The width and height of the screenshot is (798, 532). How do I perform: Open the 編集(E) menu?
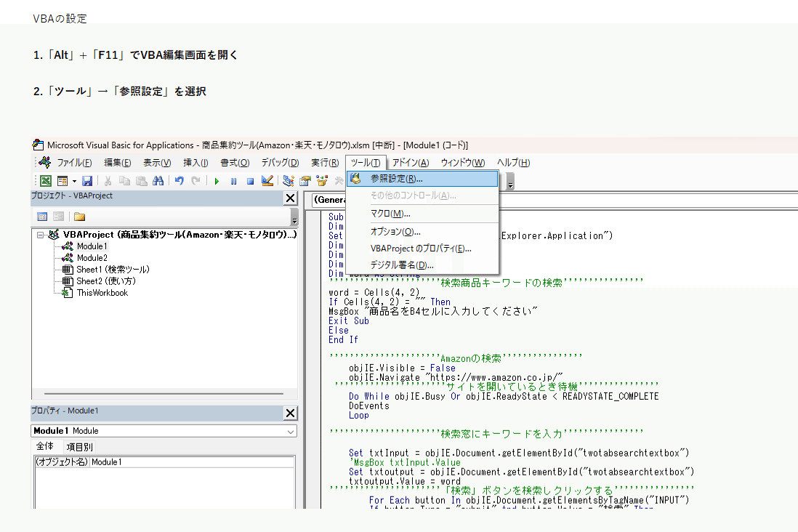(x=118, y=162)
